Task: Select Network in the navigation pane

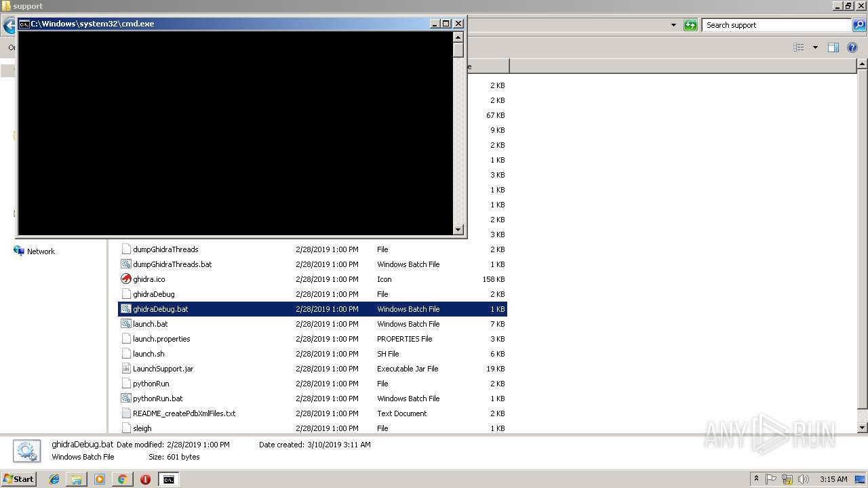Action: click(x=41, y=251)
